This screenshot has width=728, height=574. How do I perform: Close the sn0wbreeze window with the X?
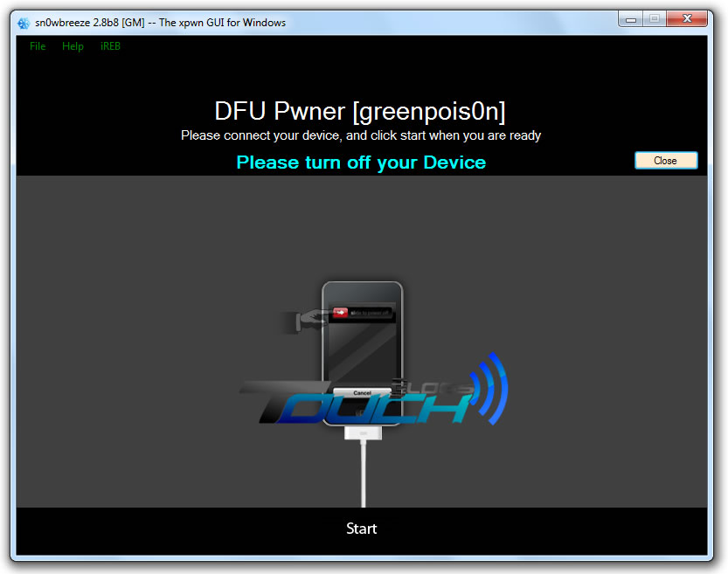[687, 18]
